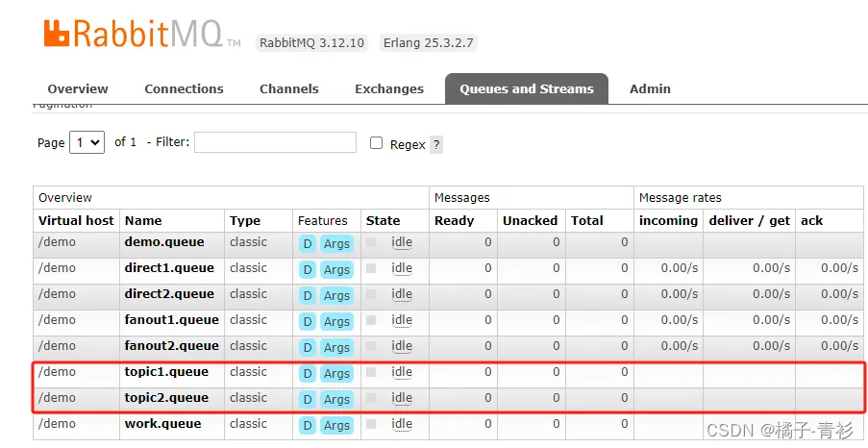Image resolution: width=868 pixels, height=448 pixels.
Task: Sort by the Ready column header
Action: point(455,221)
